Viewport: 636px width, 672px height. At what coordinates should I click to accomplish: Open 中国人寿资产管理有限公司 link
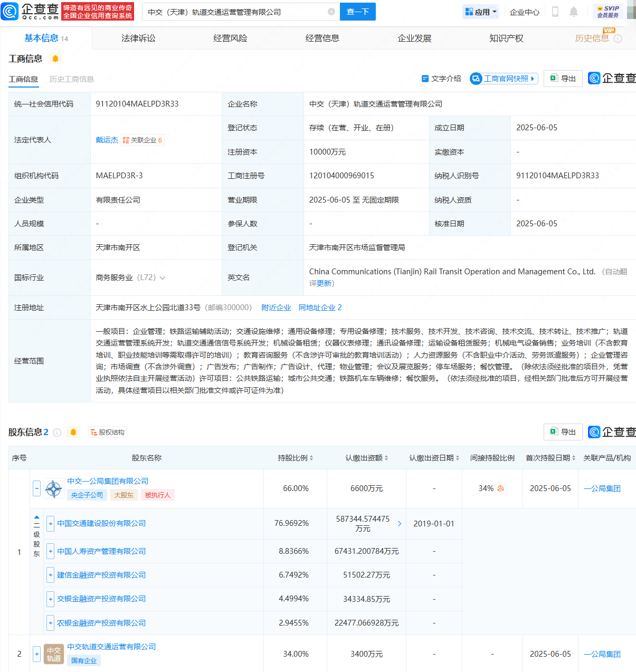(x=101, y=551)
